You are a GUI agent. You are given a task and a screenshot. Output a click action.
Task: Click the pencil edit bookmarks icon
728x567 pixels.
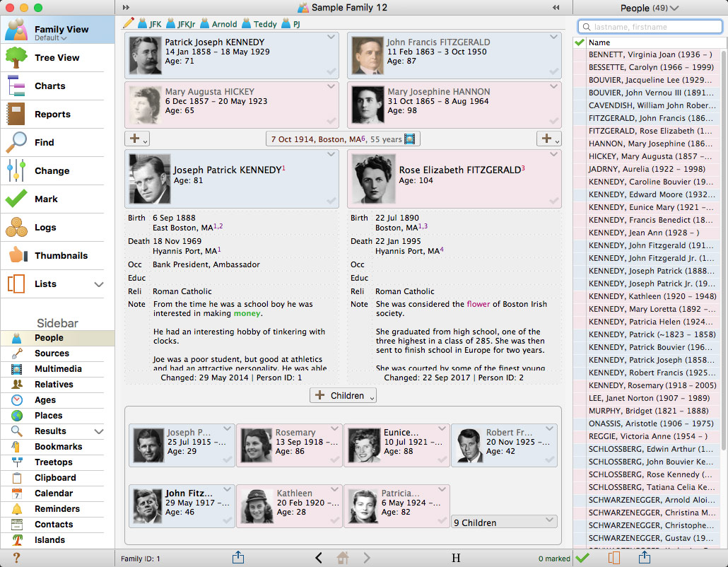coord(128,23)
